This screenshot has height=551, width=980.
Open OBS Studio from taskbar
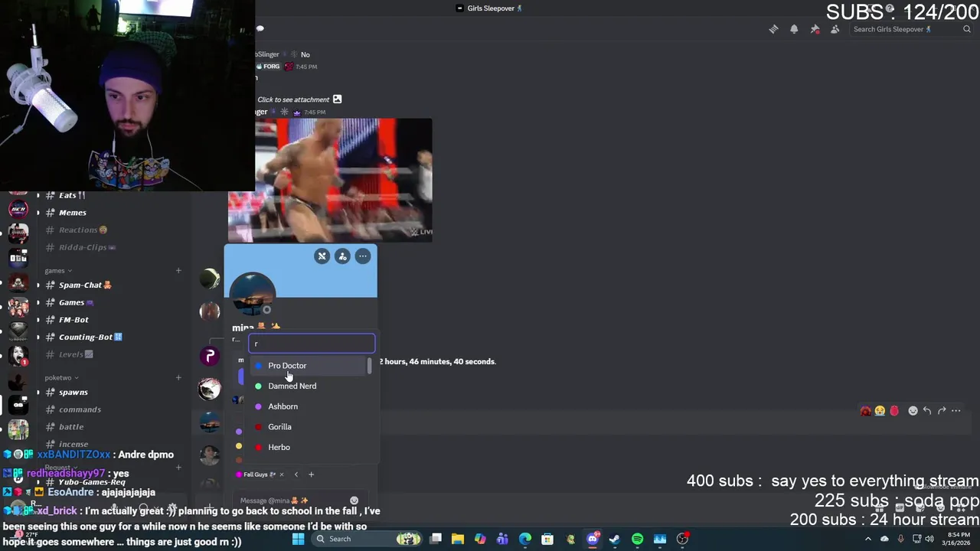click(682, 539)
